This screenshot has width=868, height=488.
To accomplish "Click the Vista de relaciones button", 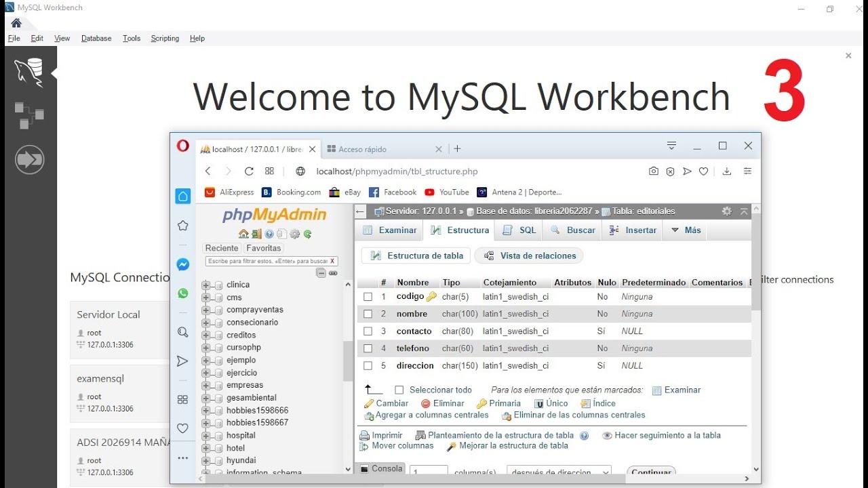I will [530, 256].
